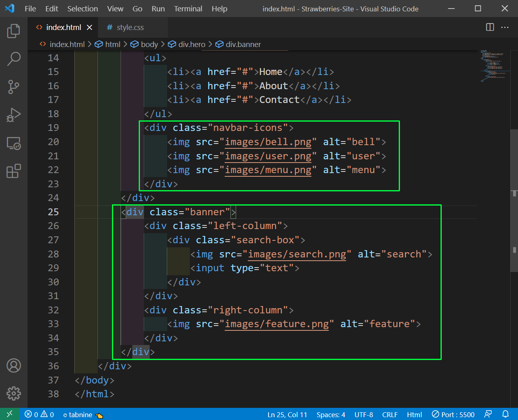Screen dimensions: 518x420
Task: Open notifications bell in status bar
Action: pos(505,414)
